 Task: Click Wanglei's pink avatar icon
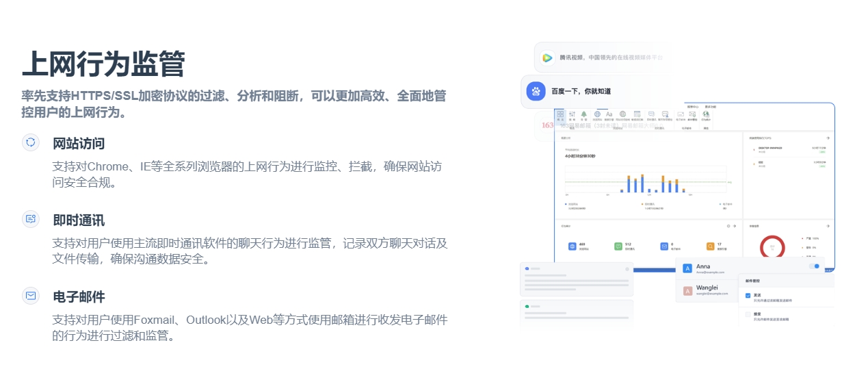687,291
